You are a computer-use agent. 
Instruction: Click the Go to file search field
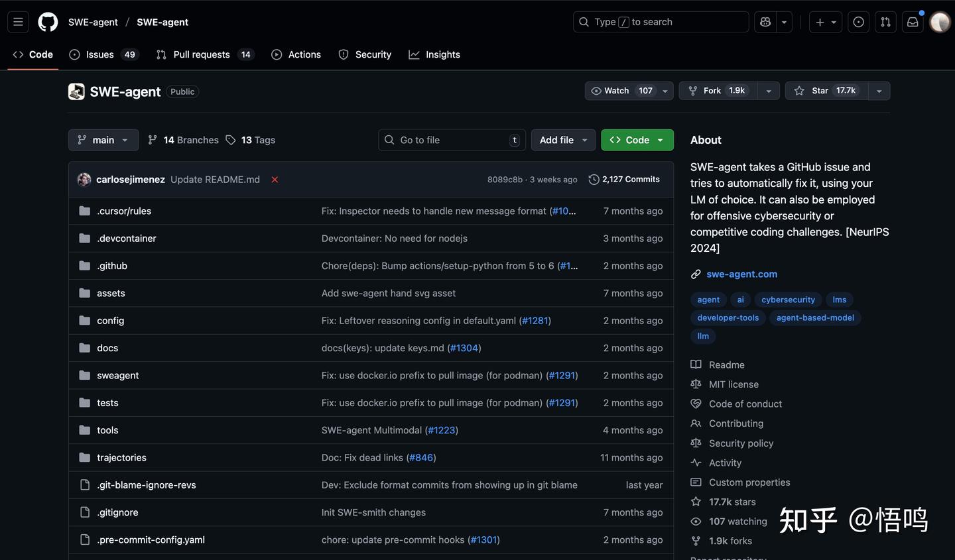(451, 140)
